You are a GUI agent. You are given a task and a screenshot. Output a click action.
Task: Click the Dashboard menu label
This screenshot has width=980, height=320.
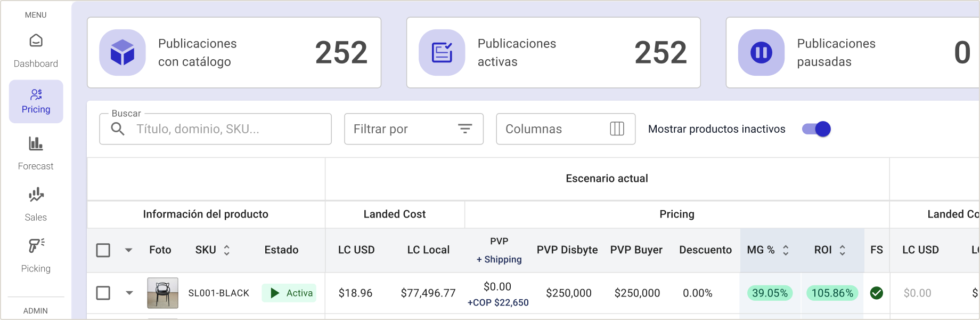(x=36, y=63)
